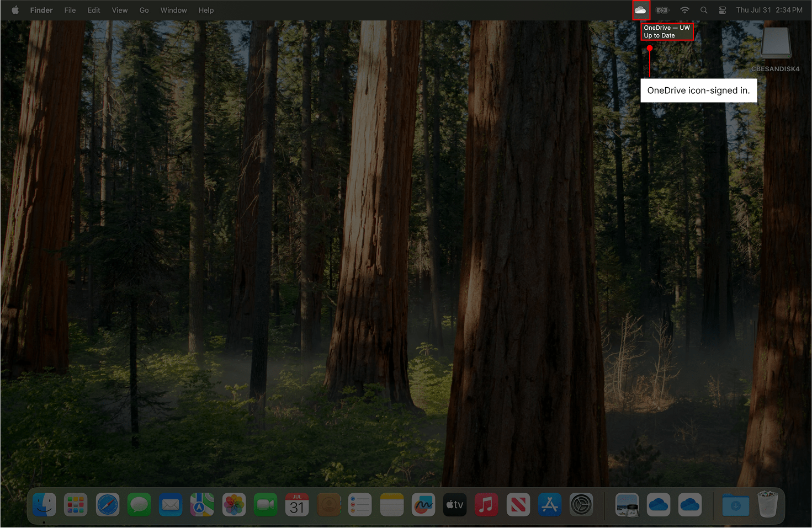This screenshot has height=528, width=812.
Task: Open the Trash in the Dock
Action: [767, 504]
